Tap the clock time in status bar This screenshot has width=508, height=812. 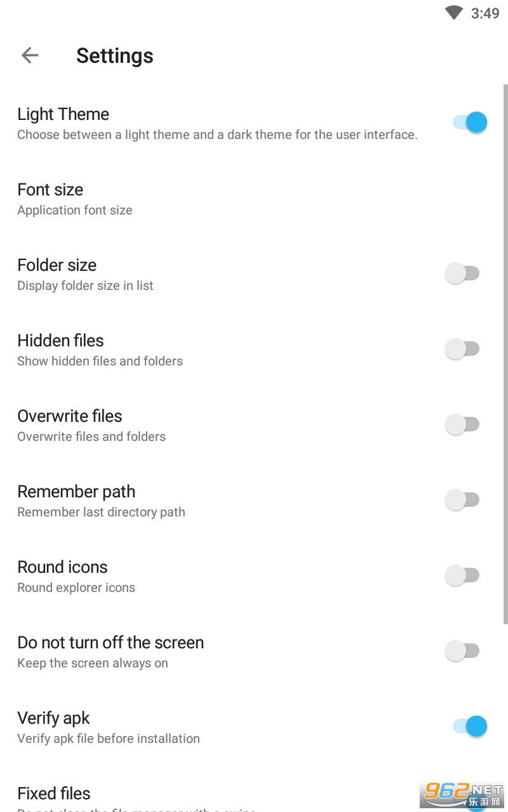click(485, 13)
